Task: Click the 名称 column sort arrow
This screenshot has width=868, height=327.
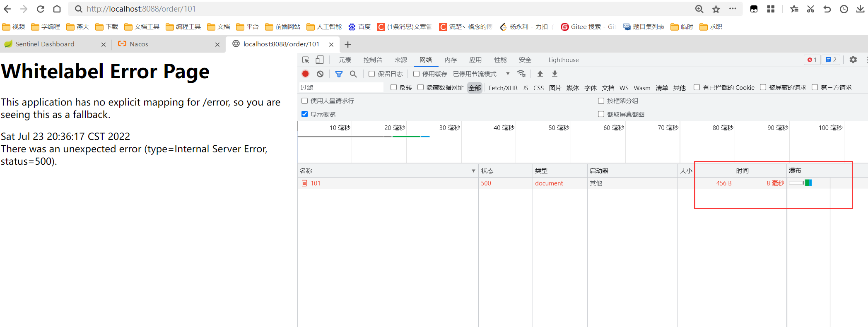Action: click(x=473, y=171)
